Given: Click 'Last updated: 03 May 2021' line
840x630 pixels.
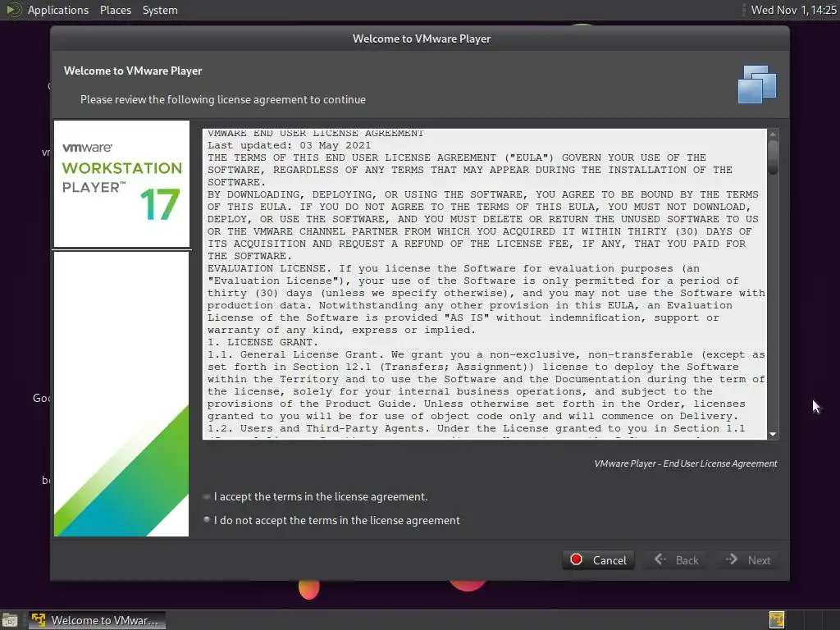Looking at the screenshot, I should coord(289,145).
